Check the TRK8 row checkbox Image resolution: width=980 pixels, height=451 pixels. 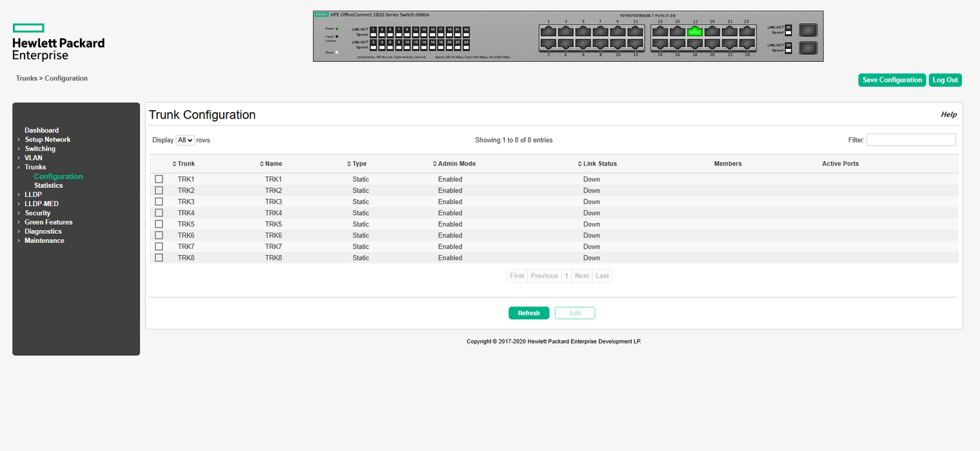[159, 258]
